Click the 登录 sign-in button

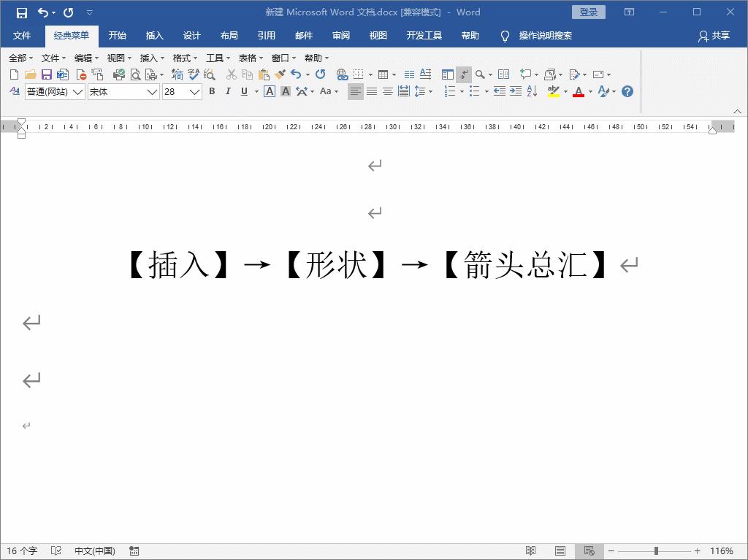click(x=588, y=12)
